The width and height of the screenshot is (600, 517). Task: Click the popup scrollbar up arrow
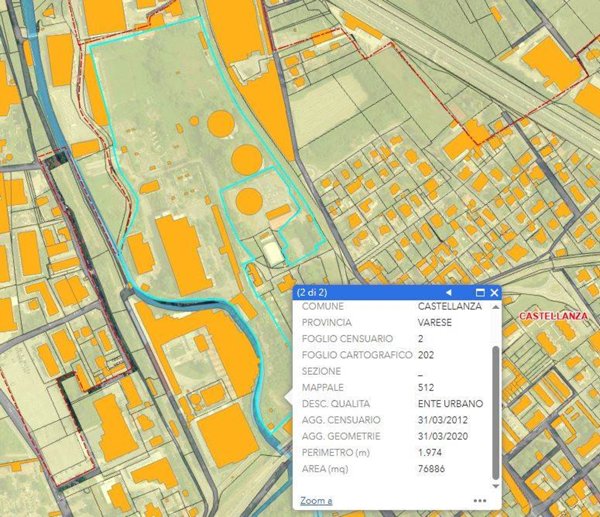click(x=496, y=307)
